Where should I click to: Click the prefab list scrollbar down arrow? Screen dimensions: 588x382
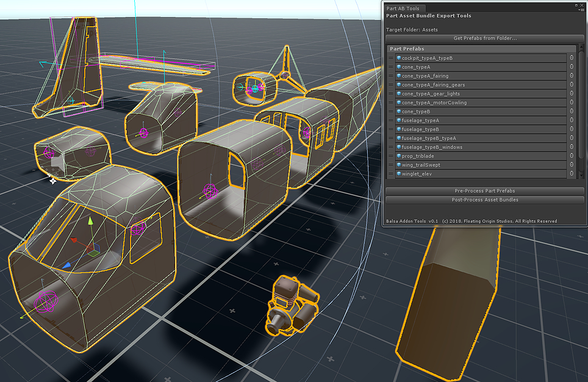tap(581, 175)
